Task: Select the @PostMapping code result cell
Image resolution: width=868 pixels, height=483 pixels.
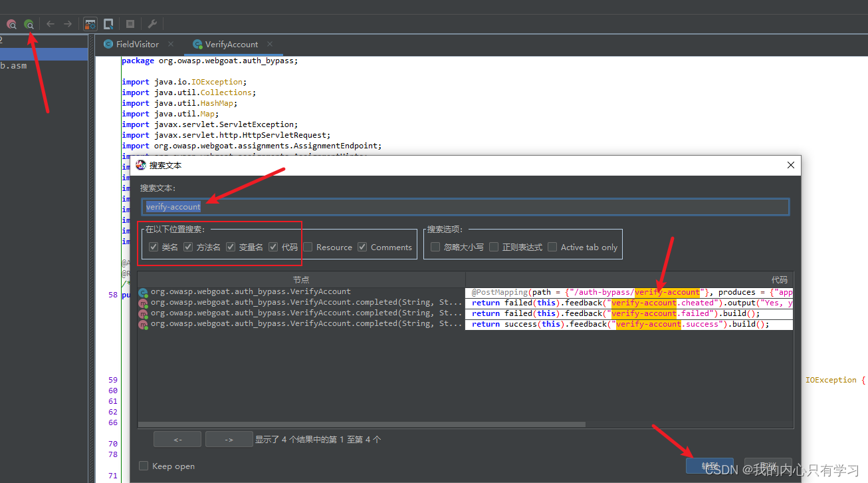Action: point(629,292)
